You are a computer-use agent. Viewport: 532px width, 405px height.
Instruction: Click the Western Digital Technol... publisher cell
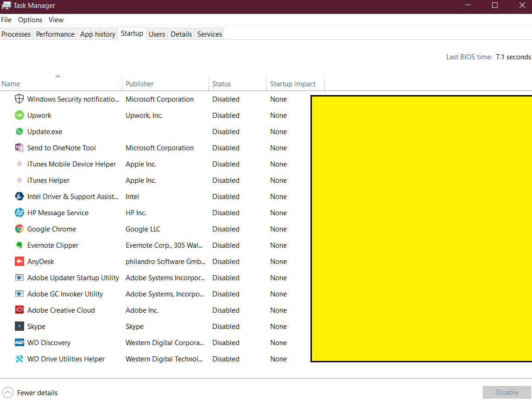[164, 359]
